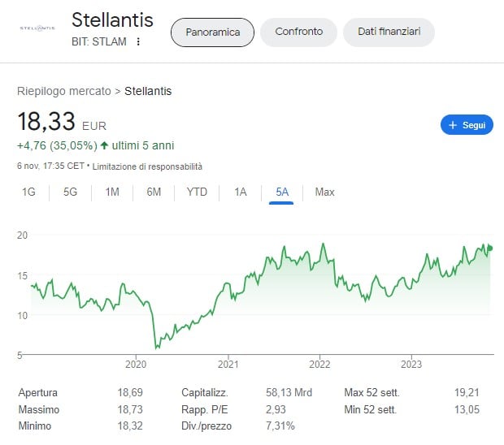Go to the Riepilogo mercato breadcrumb
504x445 pixels.
tap(63, 91)
